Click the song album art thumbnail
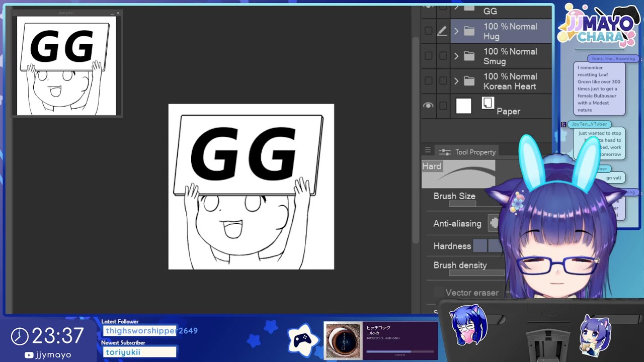Viewport: 644px width, 362px height. coord(343,341)
